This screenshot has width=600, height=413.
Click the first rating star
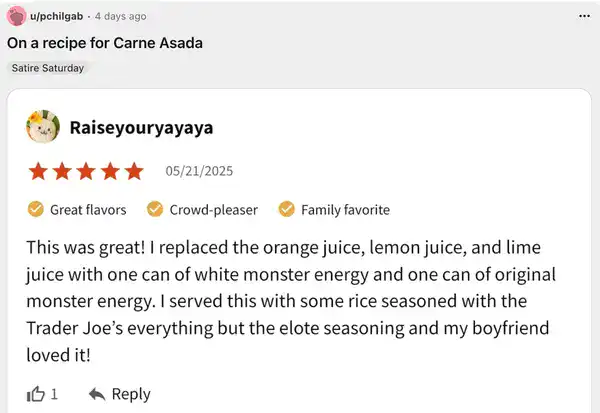[x=38, y=171]
